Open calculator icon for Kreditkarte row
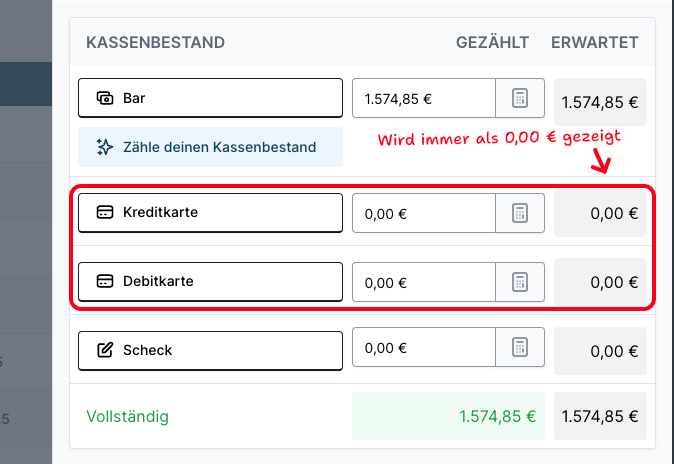The height and width of the screenshot is (464, 674). tap(520, 213)
